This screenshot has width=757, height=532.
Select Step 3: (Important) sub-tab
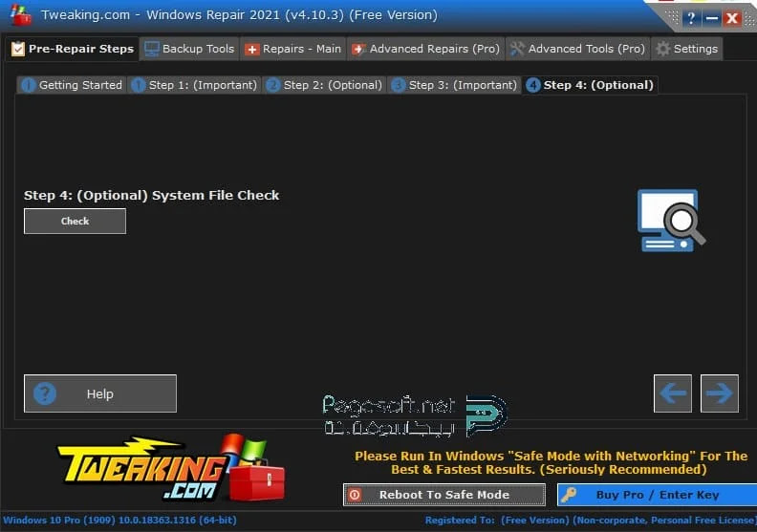tap(454, 85)
